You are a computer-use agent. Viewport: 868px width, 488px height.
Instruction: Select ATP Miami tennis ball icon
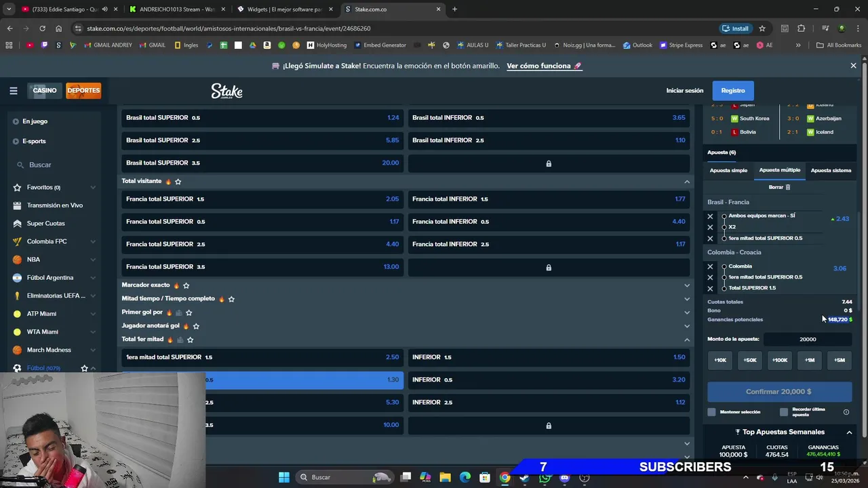pos(17,314)
